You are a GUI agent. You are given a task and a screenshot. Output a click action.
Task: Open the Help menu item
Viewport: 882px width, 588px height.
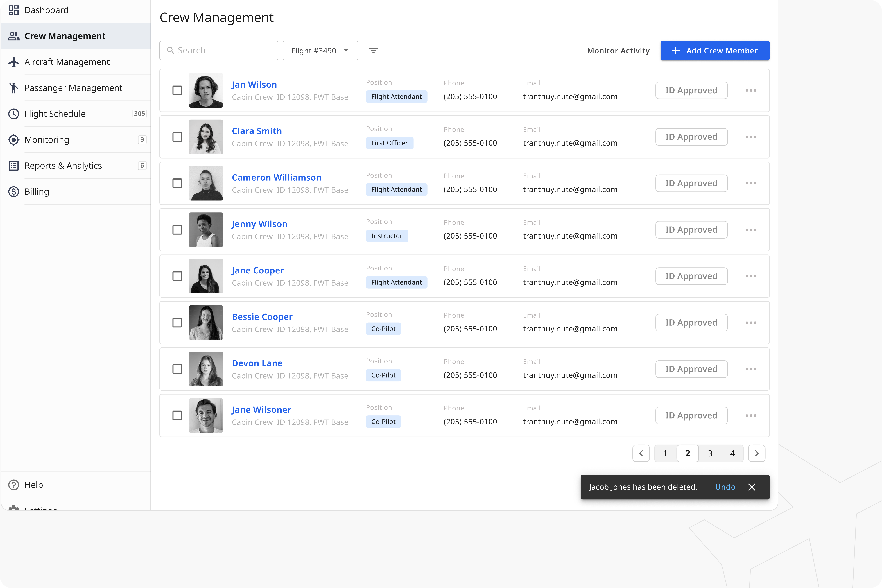pos(33,485)
